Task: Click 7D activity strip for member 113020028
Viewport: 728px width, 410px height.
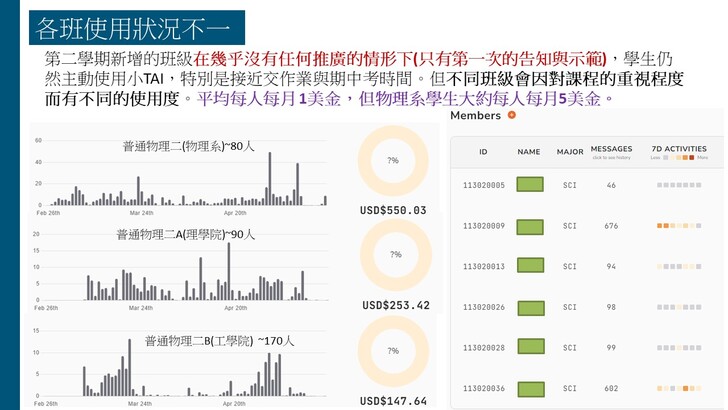Action: pyautogui.click(x=679, y=347)
